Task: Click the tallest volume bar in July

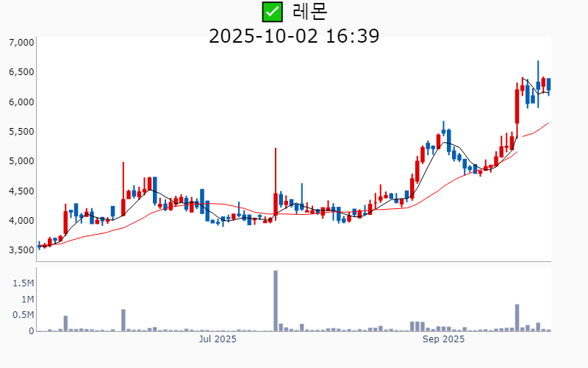Action: (x=276, y=300)
